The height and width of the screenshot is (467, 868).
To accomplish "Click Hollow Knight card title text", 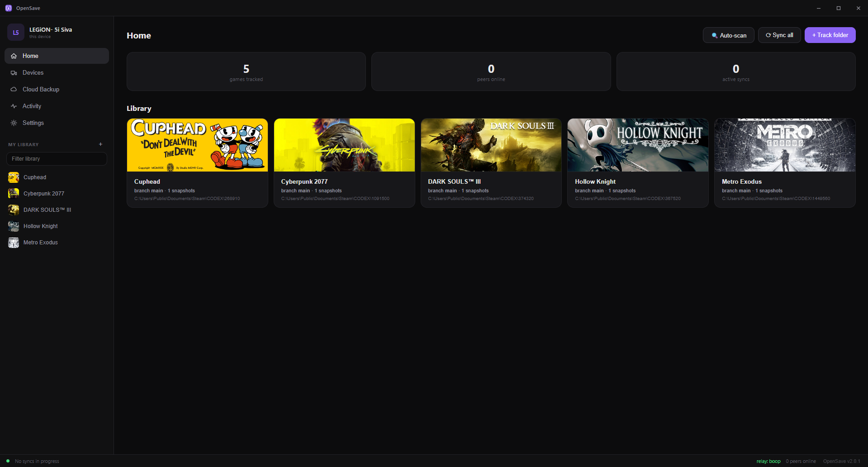I will click(x=595, y=181).
